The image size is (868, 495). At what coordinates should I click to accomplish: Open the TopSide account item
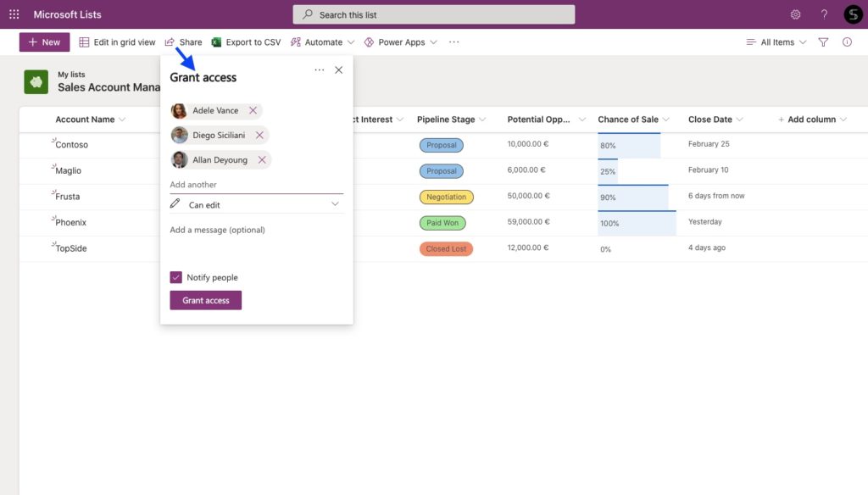pyautogui.click(x=71, y=248)
